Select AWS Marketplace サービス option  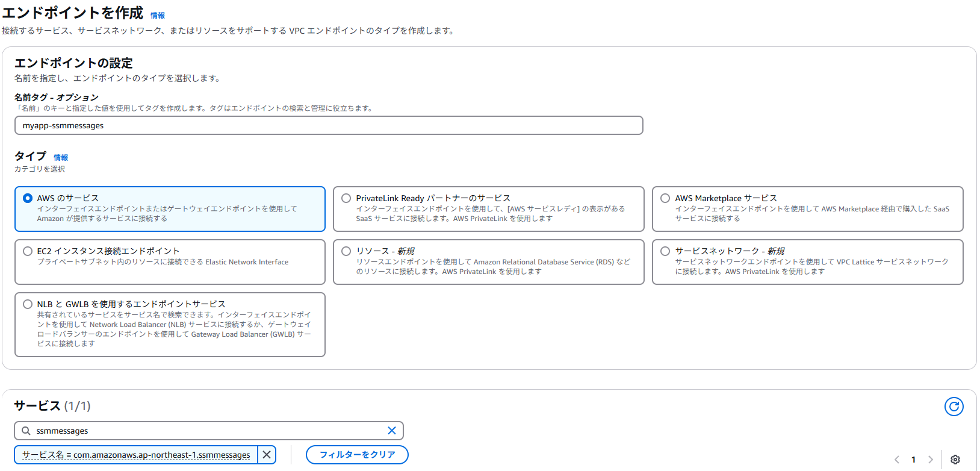[665, 198]
